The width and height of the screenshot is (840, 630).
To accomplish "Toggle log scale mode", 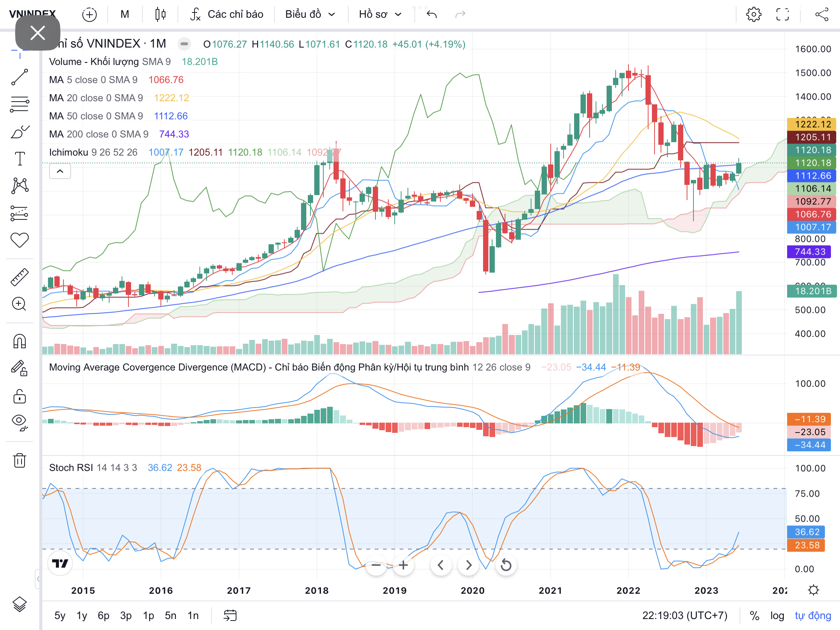I will click(x=777, y=615).
